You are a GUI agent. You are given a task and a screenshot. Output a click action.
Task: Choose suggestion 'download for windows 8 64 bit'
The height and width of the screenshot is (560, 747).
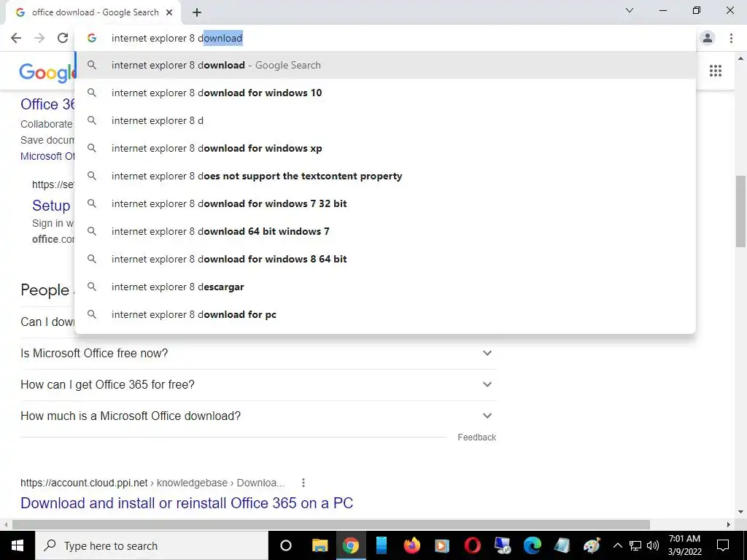(385, 259)
